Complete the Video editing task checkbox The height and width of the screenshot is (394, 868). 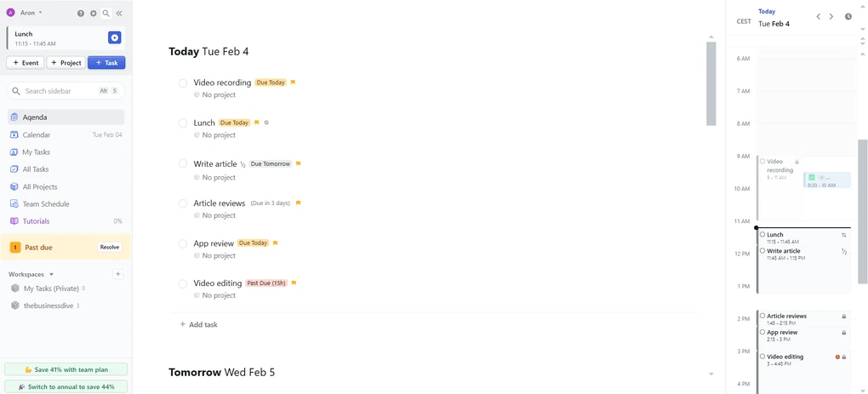point(183,284)
